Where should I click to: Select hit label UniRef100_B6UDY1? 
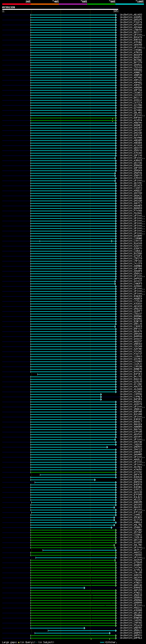(x=131, y=58)
